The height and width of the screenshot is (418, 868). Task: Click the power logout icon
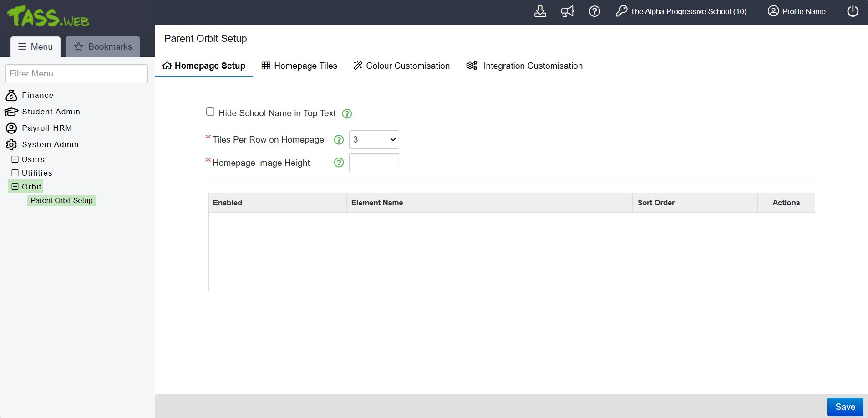tap(853, 11)
